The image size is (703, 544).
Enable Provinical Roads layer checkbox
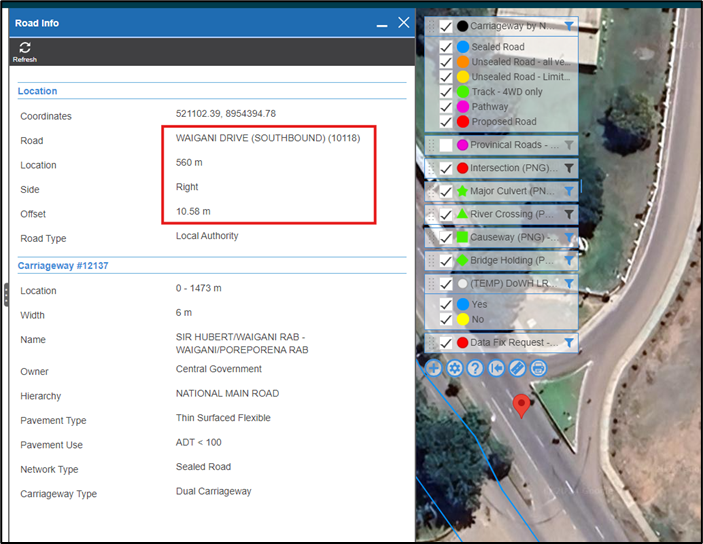coord(446,145)
